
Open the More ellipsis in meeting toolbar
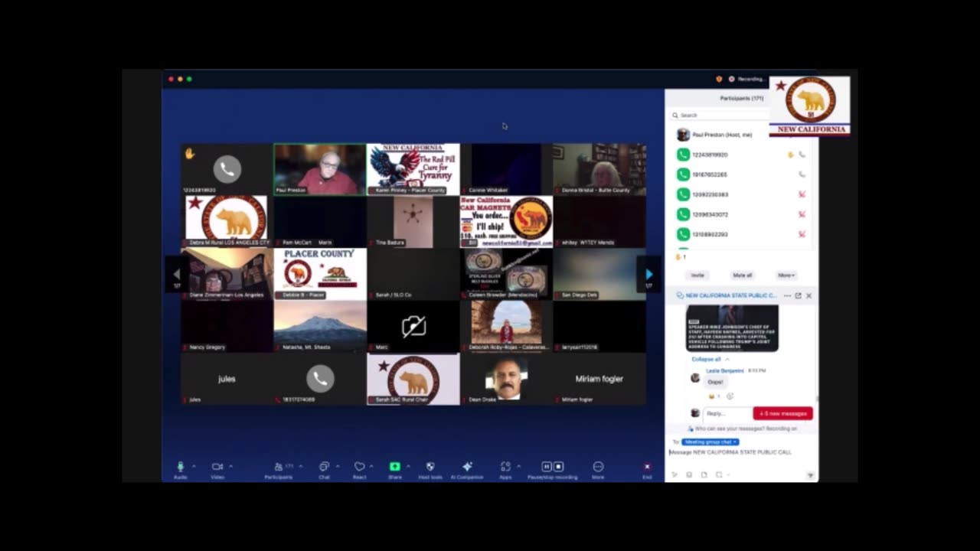click(x=598, y=466)
